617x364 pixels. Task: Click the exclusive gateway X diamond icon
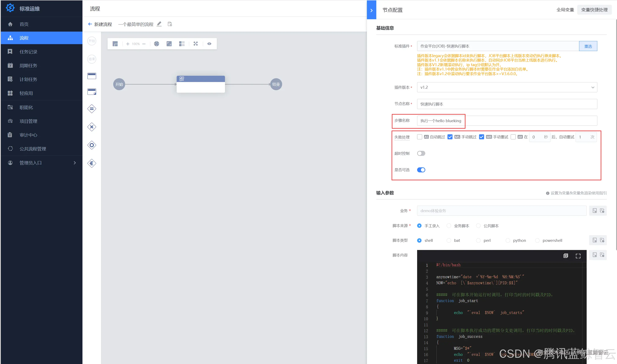(x=92, y=127)
